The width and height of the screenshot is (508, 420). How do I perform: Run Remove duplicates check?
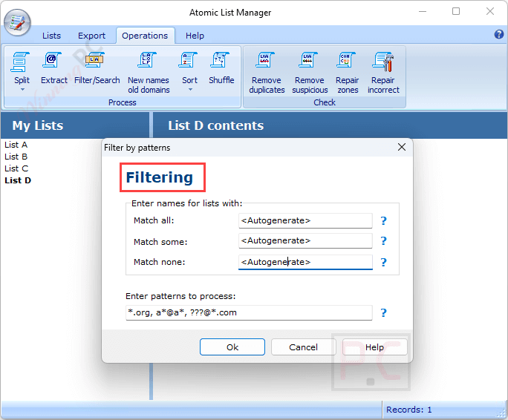pos(267,73)
